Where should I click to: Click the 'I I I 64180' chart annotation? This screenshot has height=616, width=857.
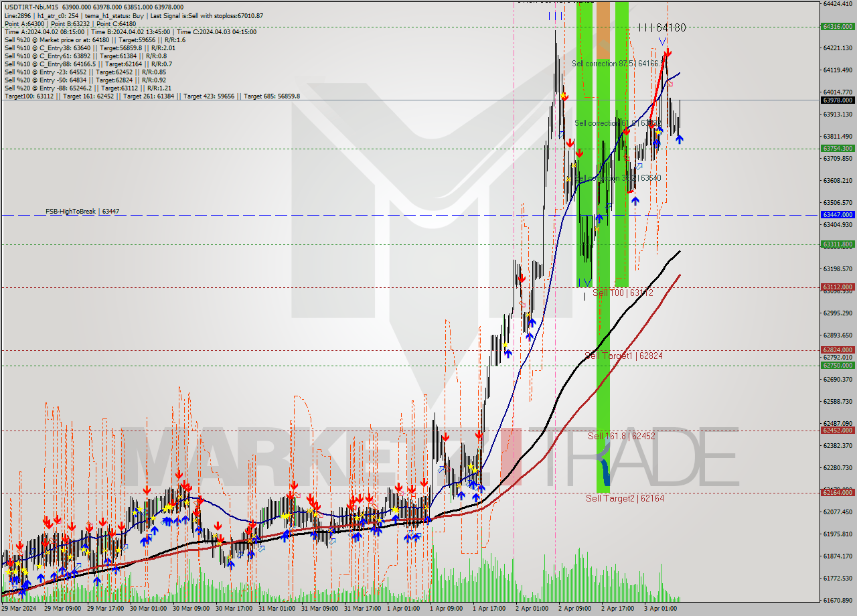coord(661,27)
